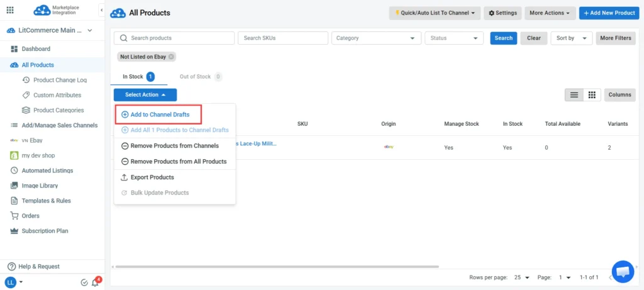The image size is (644, 290).
Task: Open the Status dropdown
Action: 454,38
